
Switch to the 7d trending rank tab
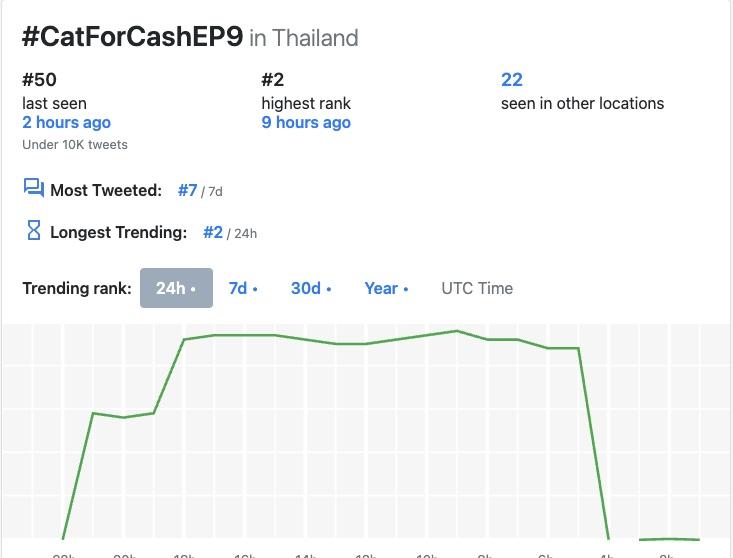[243, 288]
